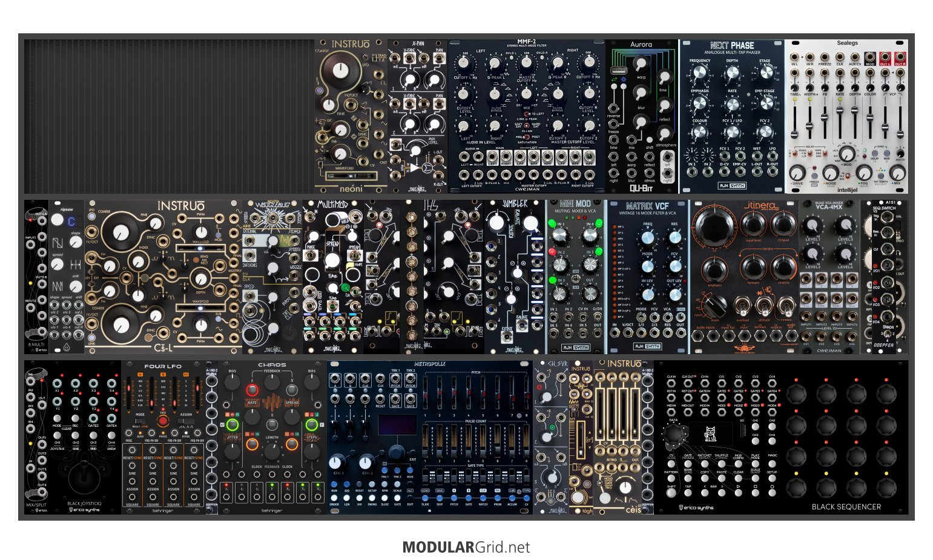Viewport: 933px width, 560px height.
Task: Click the FREQUENCY knob on Next Phase
Action: (699, 73)
